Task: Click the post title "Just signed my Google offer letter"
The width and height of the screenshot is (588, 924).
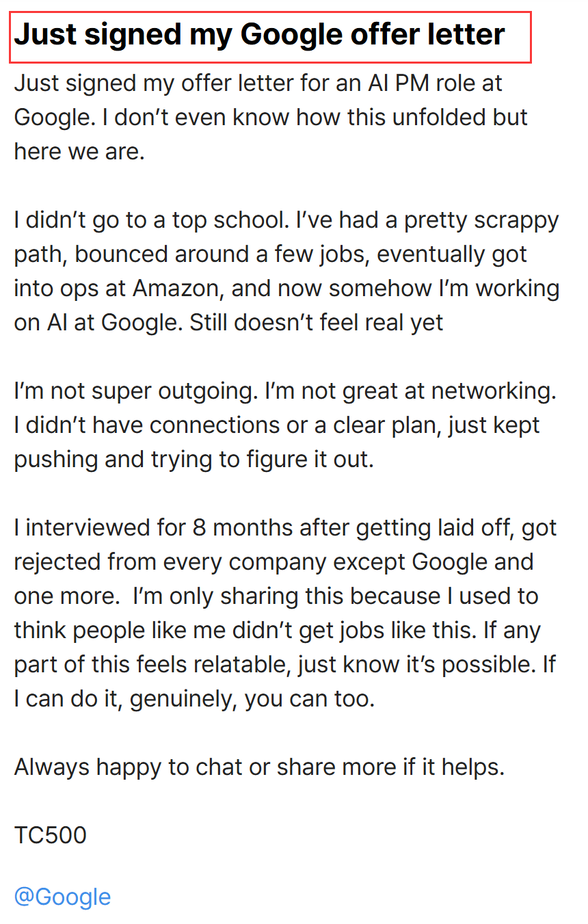Action: 260,34
